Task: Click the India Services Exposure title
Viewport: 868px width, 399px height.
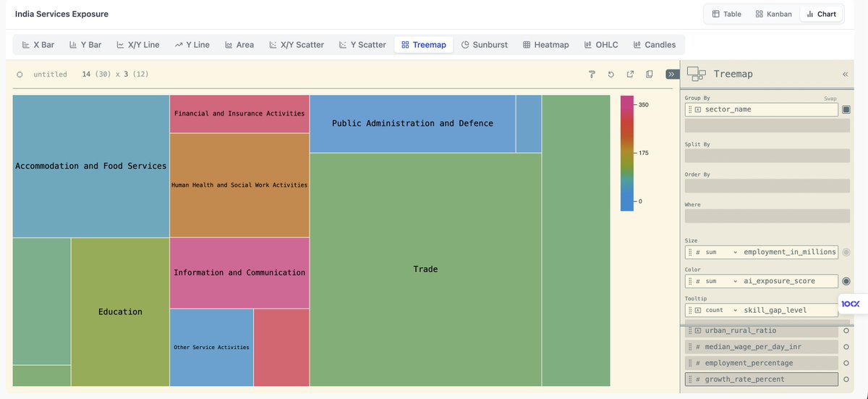Action: coord(62,14)
